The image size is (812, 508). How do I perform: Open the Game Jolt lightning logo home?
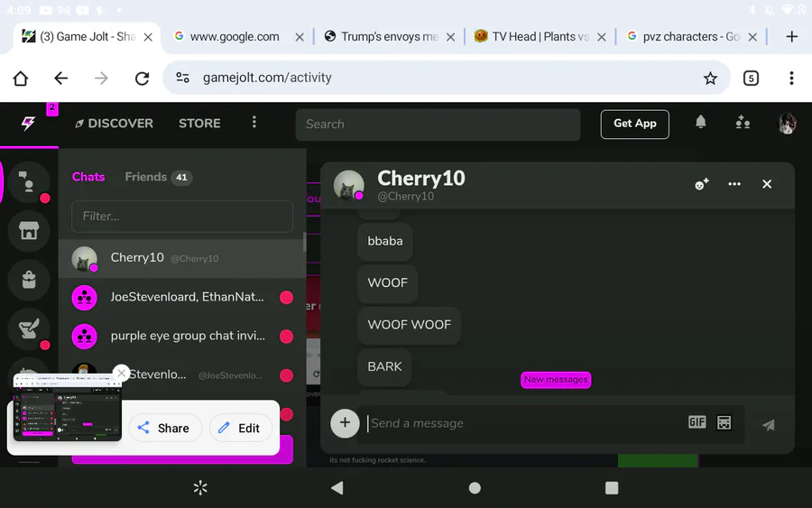pyautogui.click(x=29, y=124)
